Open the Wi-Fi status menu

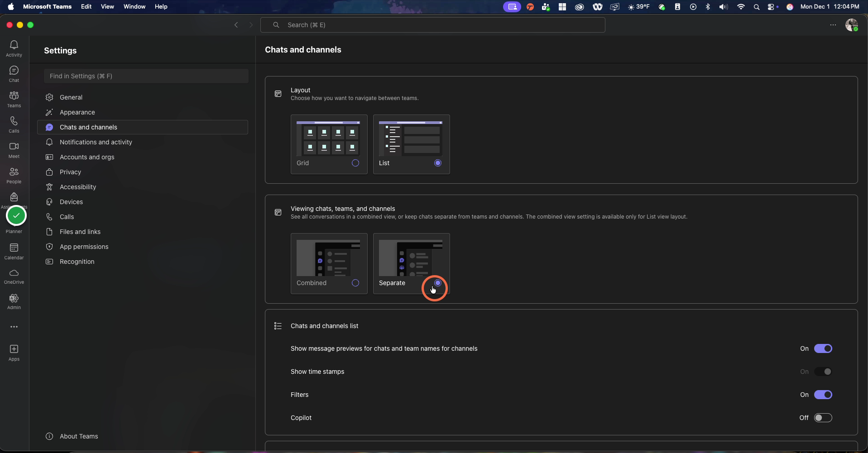pyautogui.click(x=741, y=7)
